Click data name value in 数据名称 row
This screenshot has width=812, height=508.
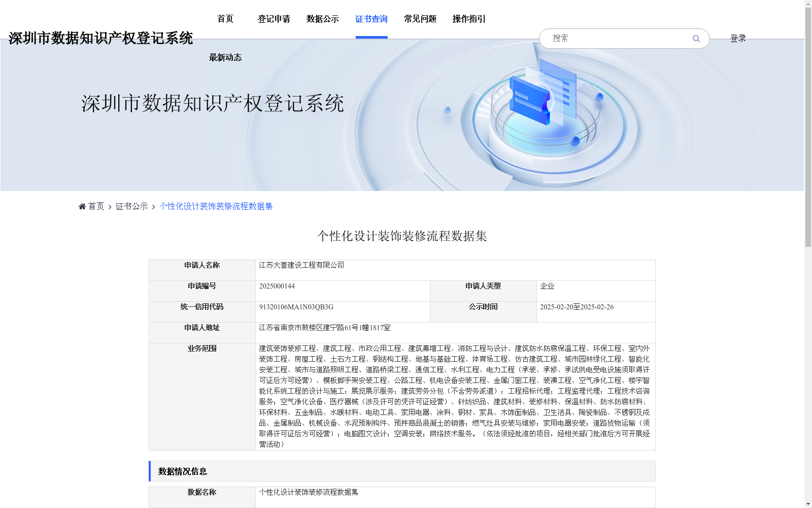pos(309,492)
